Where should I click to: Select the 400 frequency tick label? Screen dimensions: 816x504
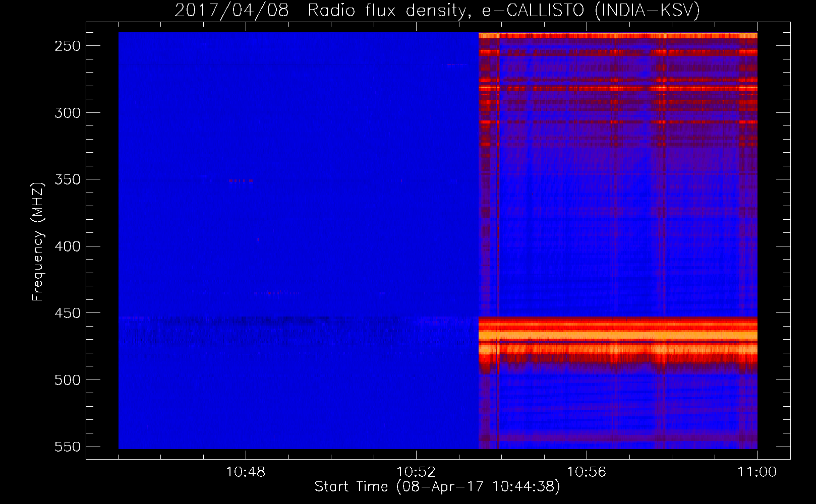coord(68,246)
